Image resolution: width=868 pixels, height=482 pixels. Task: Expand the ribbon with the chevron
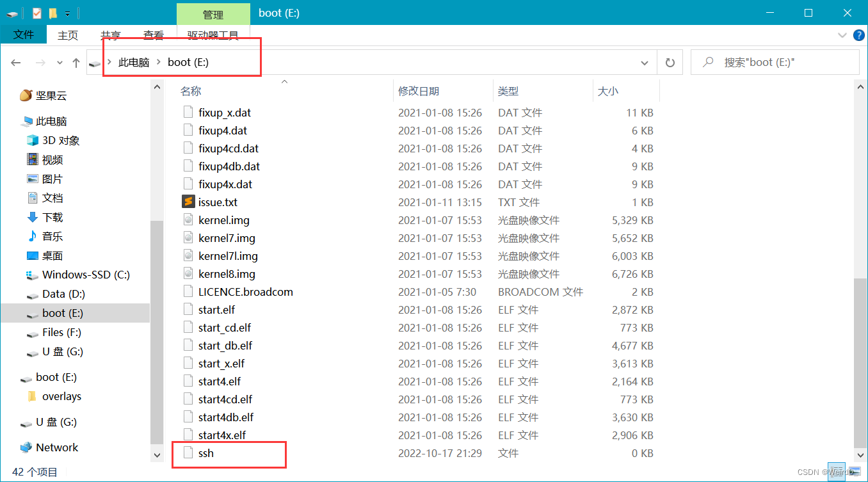(842, 35)
